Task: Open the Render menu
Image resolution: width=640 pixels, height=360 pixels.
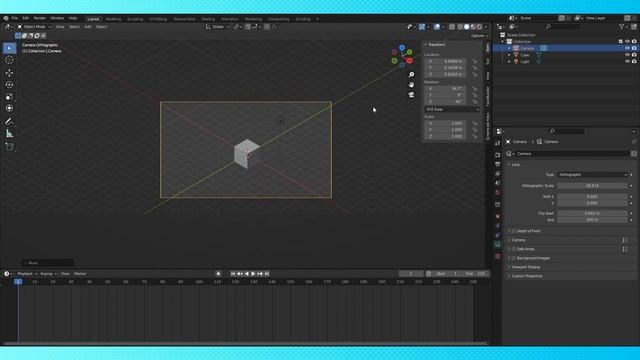Action: point(40,18)
